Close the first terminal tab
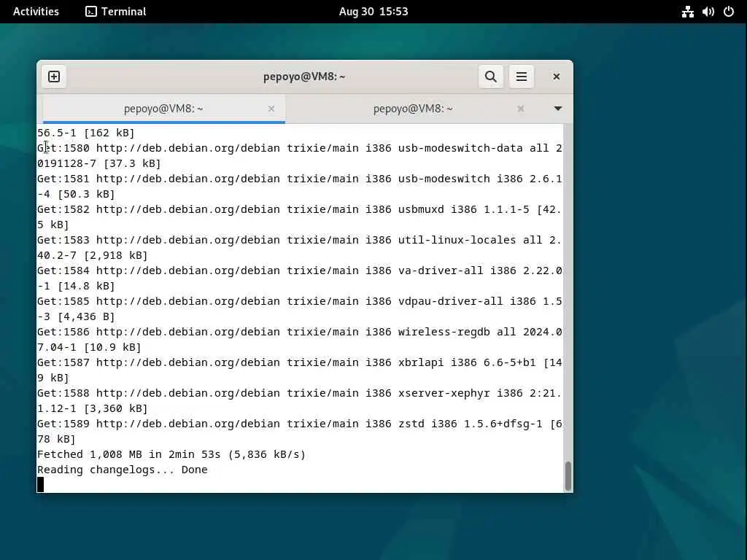Viewport: 747px width, 560px height. coord(271,109)
